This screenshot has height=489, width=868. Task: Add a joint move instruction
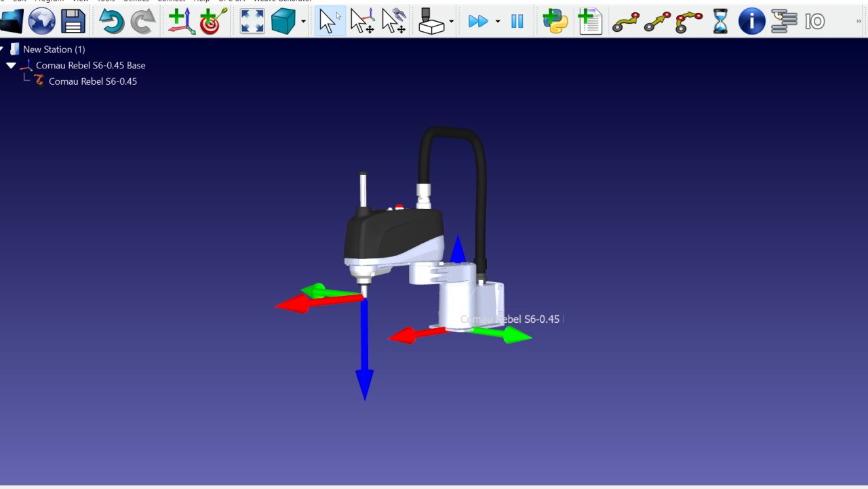pyautogui.click(x=625, y=21)
